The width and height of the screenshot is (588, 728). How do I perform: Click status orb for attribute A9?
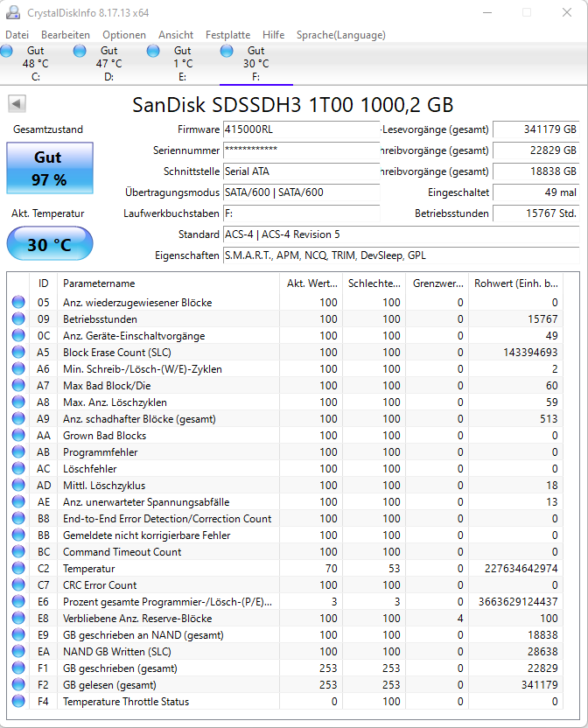[x=18, y=419]
